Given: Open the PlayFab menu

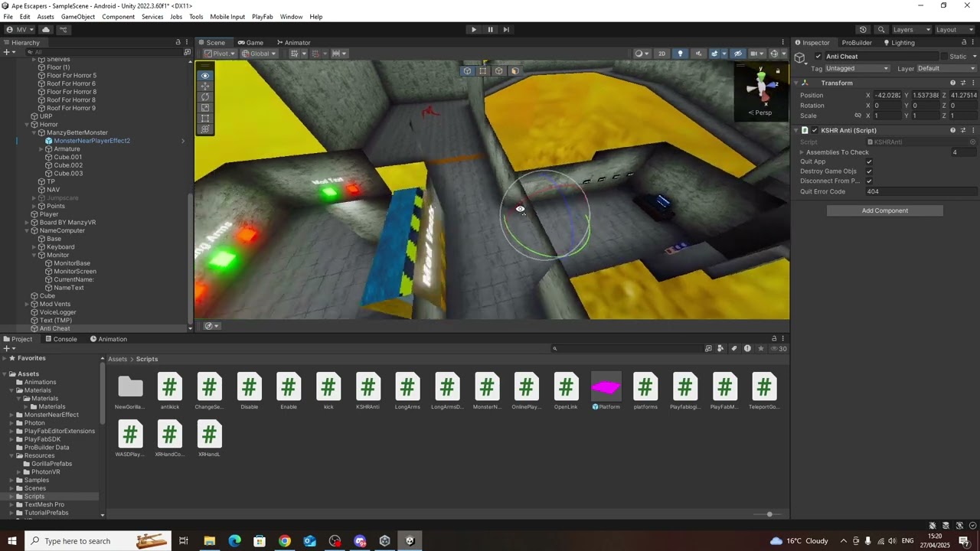Looking at the screenshot, I should click(263, 17).
